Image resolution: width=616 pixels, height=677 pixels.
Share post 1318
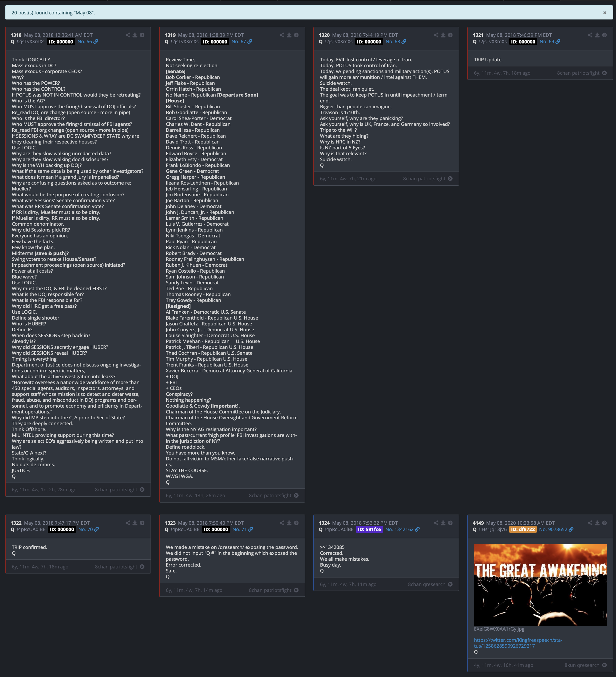[128, 35]
